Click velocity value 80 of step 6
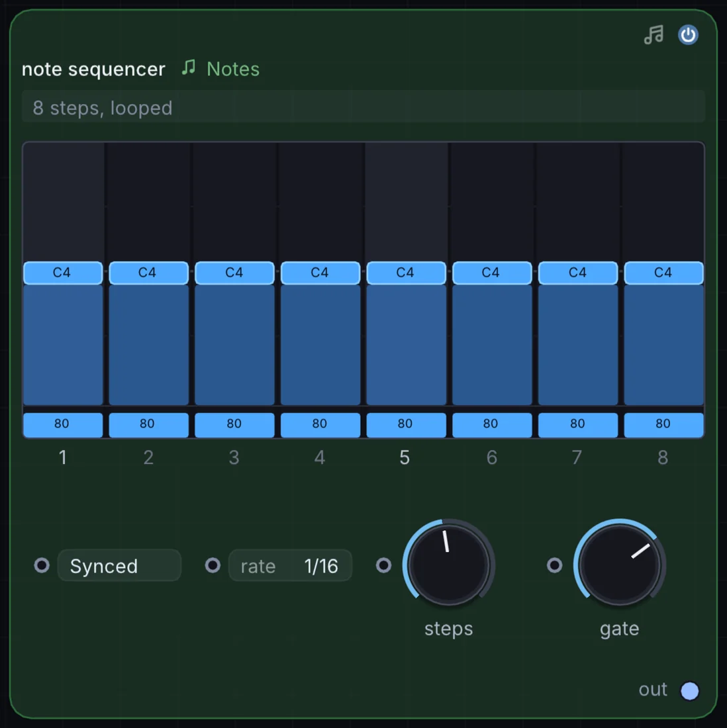This screenshot has width=727, height=728. click(492, 424)
